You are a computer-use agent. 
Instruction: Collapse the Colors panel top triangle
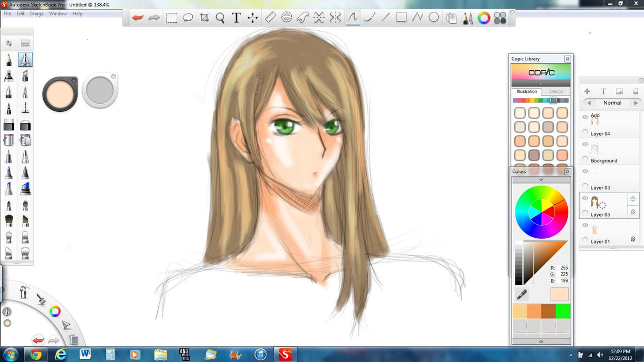(x=541, y=180)
